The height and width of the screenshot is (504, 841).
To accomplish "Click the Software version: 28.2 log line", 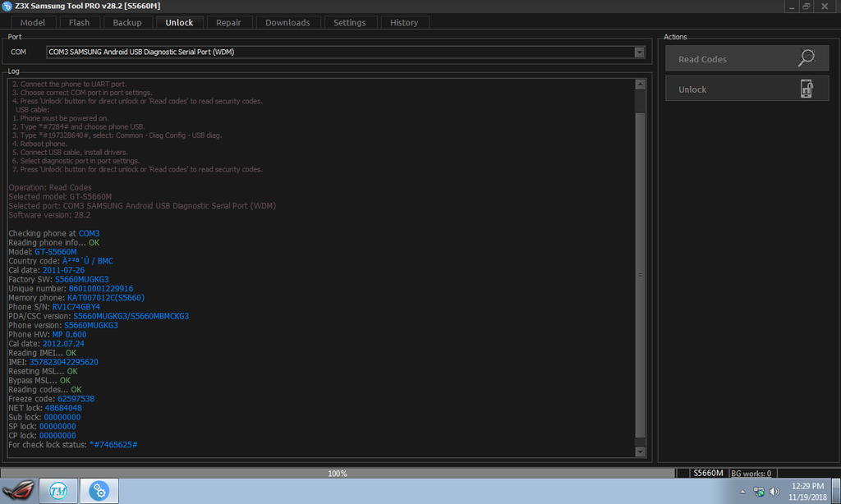I will 49,215.
